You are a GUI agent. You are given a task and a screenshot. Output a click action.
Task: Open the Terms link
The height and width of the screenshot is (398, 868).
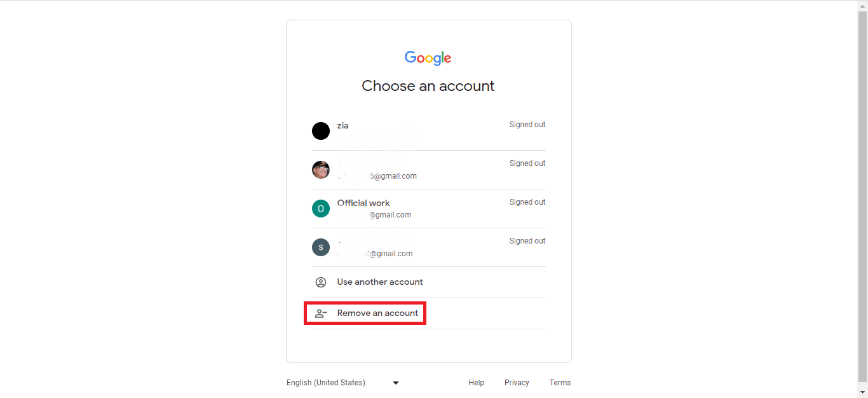click(x=560, y=383)
